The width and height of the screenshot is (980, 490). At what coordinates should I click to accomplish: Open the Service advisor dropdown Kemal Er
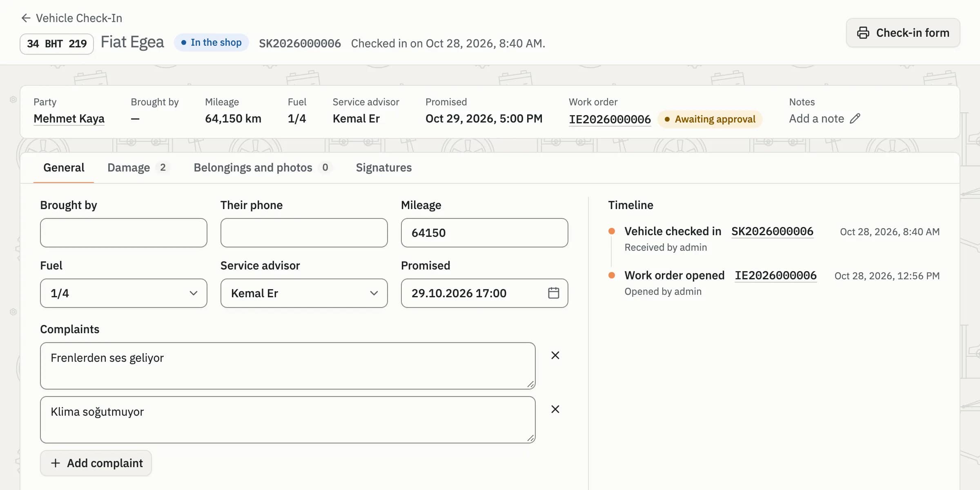(304, 293)
